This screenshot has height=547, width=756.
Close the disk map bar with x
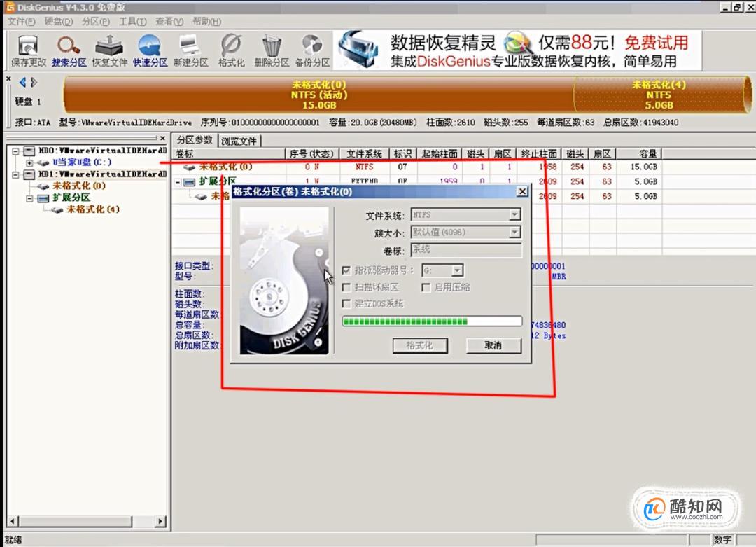point(8,78)
